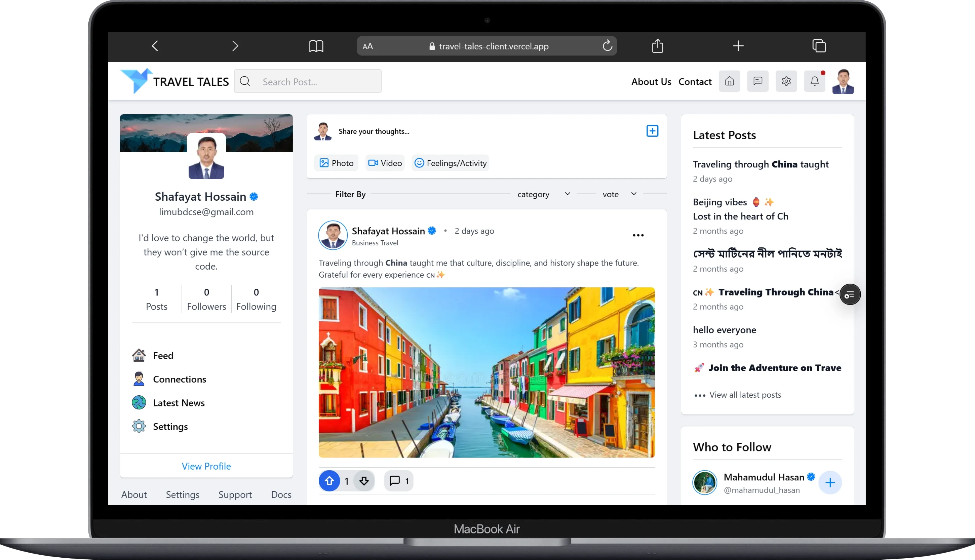
Task: Click the blue create post plus icon
Action: (652, 131)
